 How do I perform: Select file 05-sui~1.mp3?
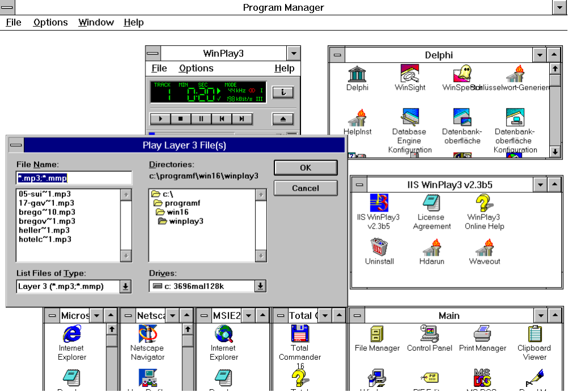[x=44, y=194]
